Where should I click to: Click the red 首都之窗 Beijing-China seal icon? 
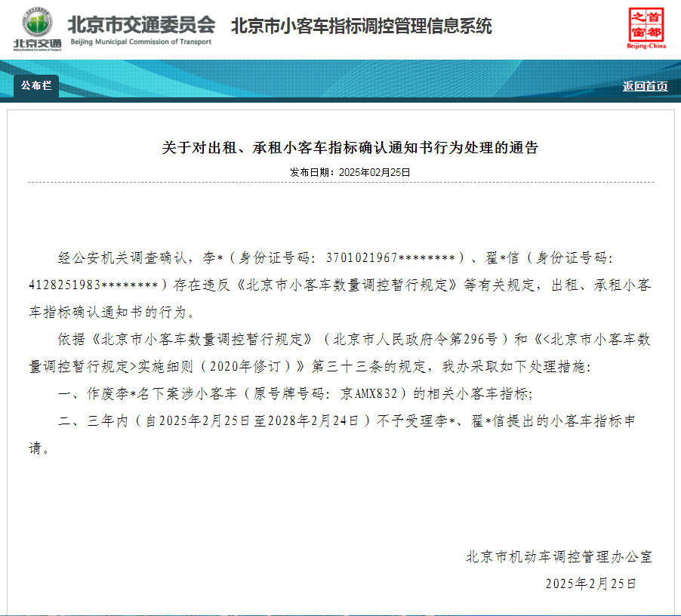point(646,28)
